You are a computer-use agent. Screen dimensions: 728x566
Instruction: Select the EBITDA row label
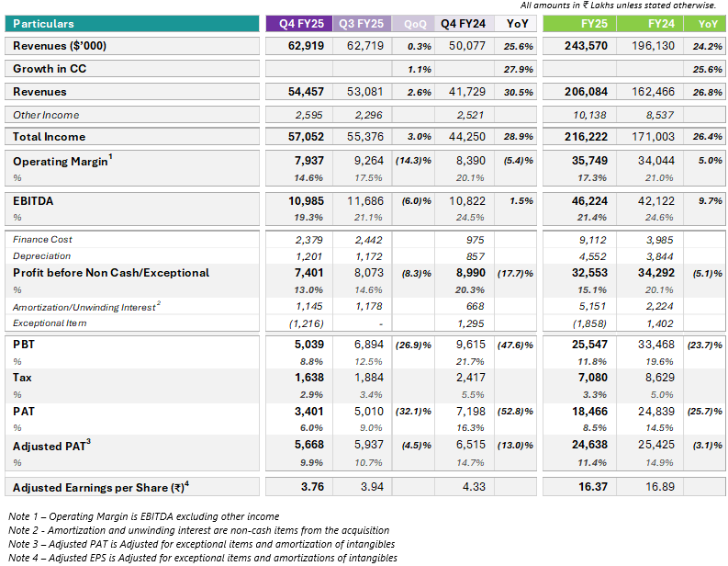click(x=33, y=201)
